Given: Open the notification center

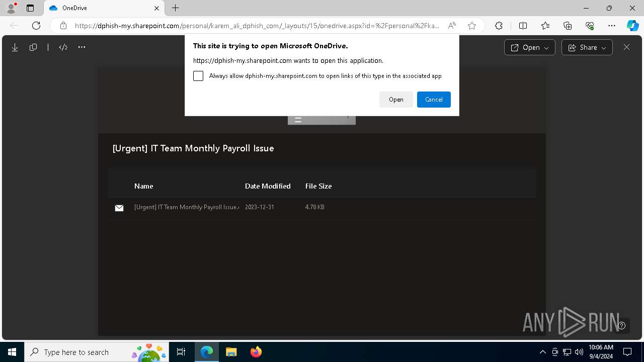Looking at the screenshot, I should tap(627, 352).
